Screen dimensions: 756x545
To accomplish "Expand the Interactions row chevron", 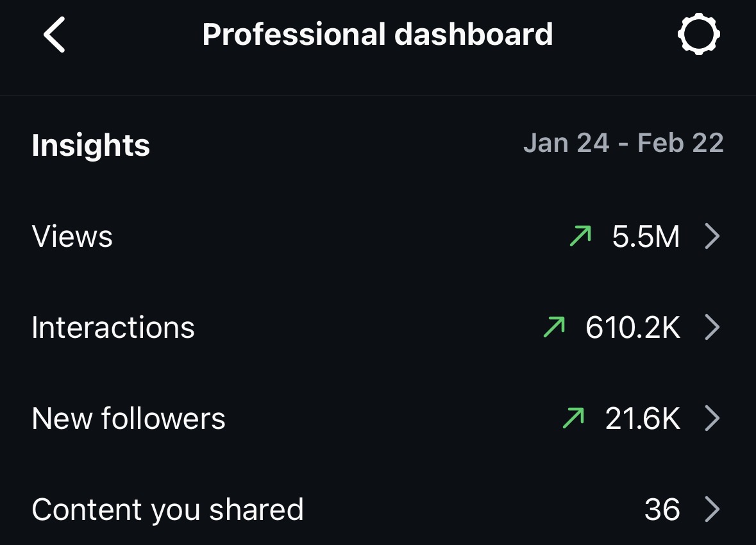I will (712, 328).
